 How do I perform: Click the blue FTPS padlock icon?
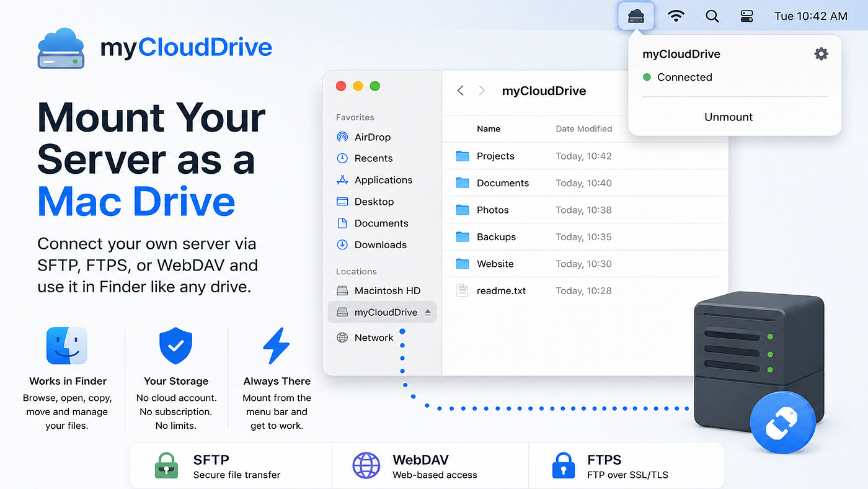(x=564, y=466)
